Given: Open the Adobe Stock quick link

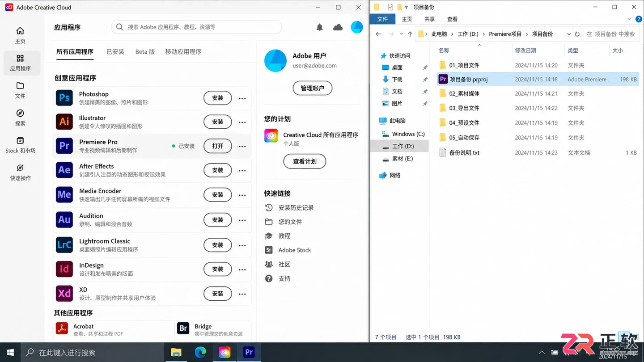Looking at the screenshot, I should (288, 250).
